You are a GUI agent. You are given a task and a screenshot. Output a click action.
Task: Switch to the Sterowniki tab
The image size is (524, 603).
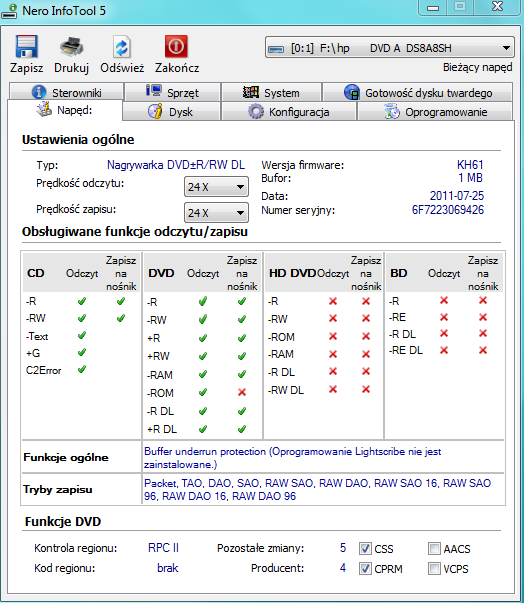[x=66, y=92]
